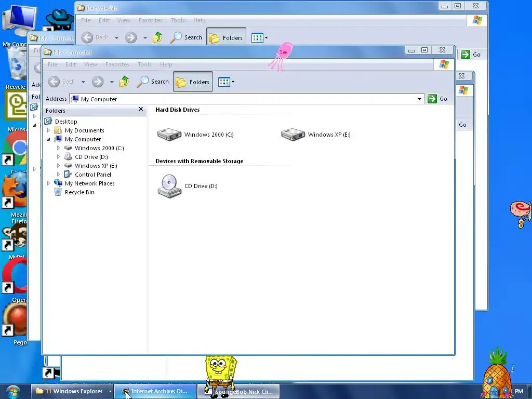Toggle Folders button in Recycle Bin window

tap(226, 37)
